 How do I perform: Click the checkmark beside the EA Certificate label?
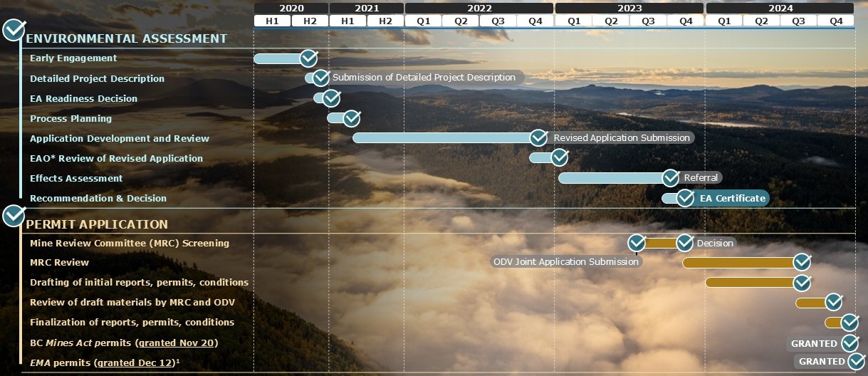pyautogui.click(x=685, y=198)
